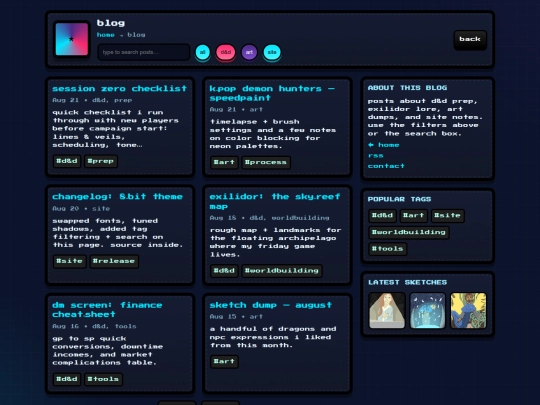The image size is (540, 405).
Task: Click #tools in popular tags
Action: (x=387, y=249)
